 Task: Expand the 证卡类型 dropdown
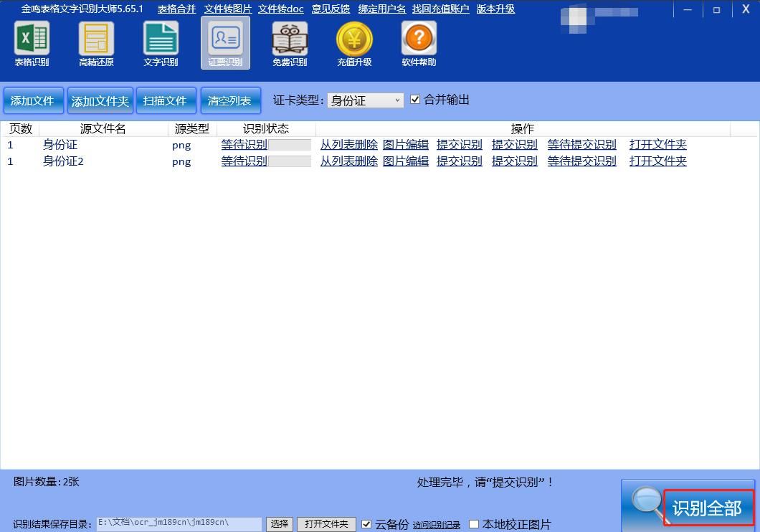[x=366, y=100]
